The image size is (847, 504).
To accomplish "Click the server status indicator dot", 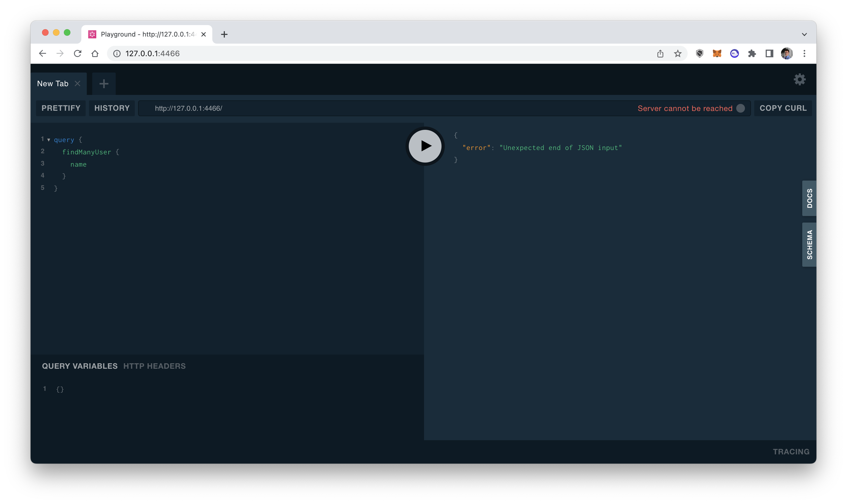I will [741, 108].
